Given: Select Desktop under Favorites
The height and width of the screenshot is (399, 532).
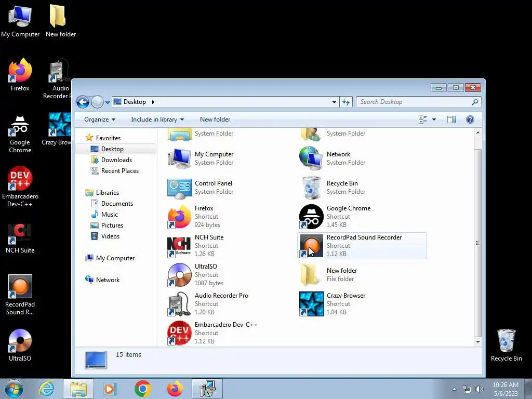Looking at the screenshot, I should (x=112, y=149).
